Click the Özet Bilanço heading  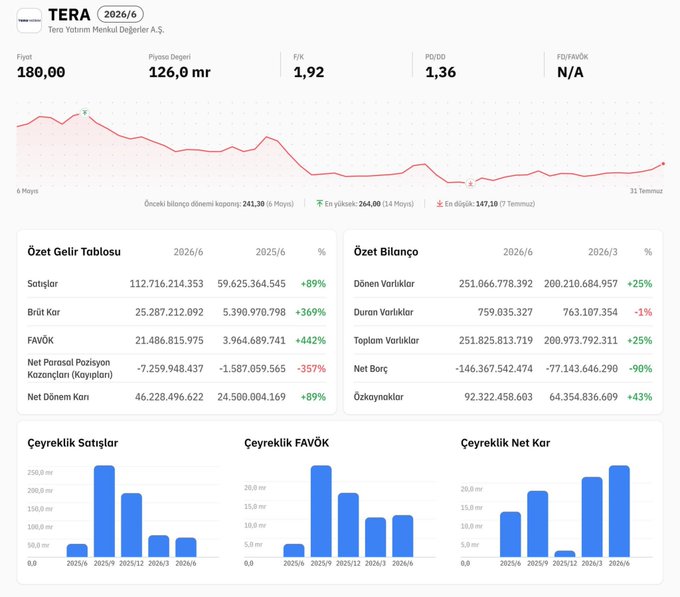pyautogui.click(x=386, y=252)
